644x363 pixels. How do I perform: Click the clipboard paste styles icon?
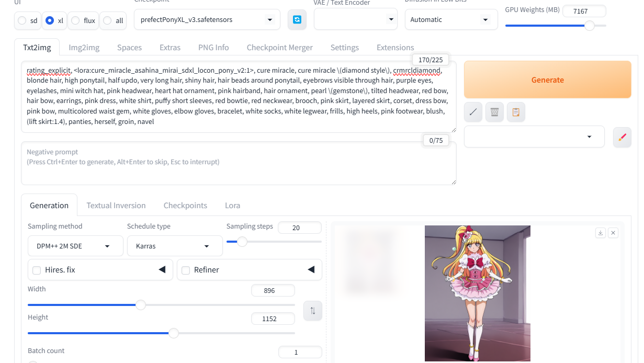516,112
